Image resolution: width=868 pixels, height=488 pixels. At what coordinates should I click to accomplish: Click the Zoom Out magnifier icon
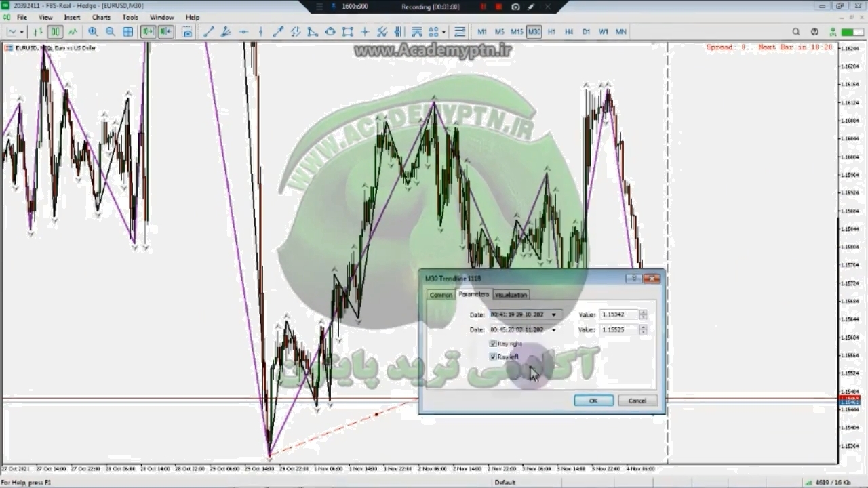point(110,32)
